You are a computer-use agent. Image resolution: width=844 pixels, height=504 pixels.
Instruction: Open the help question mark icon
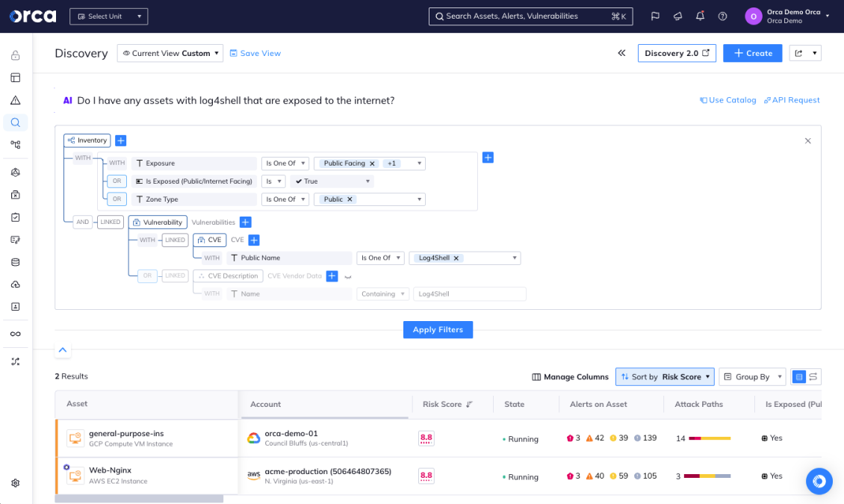click(x=722, y=16)
